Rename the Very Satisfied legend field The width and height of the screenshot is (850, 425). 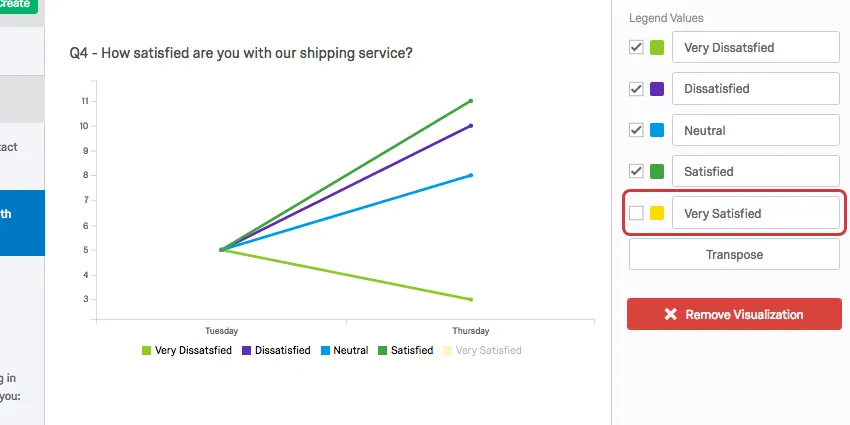coord(755,213)
